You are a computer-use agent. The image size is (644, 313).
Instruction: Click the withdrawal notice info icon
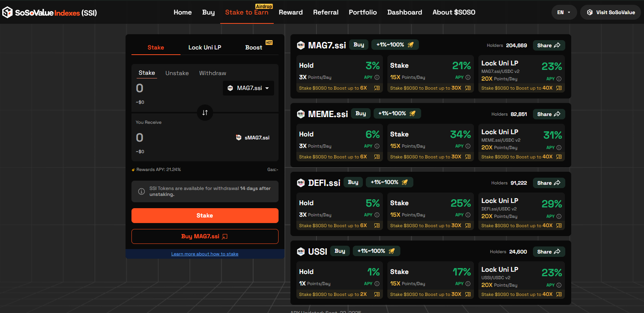(x=142, y=191)
